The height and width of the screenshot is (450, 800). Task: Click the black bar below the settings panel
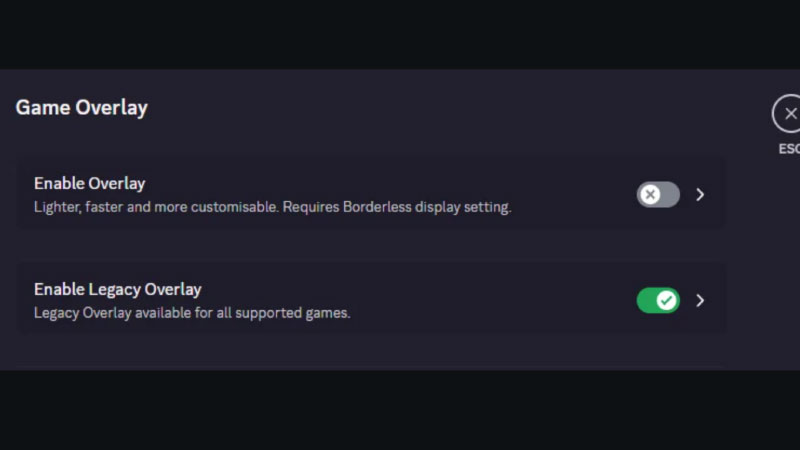(x=400, y=410)
